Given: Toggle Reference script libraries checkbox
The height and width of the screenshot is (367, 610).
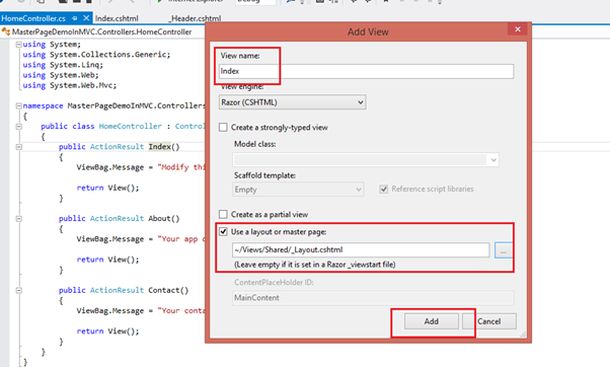Looking at the screenshot, I should [x=384, y=189].
